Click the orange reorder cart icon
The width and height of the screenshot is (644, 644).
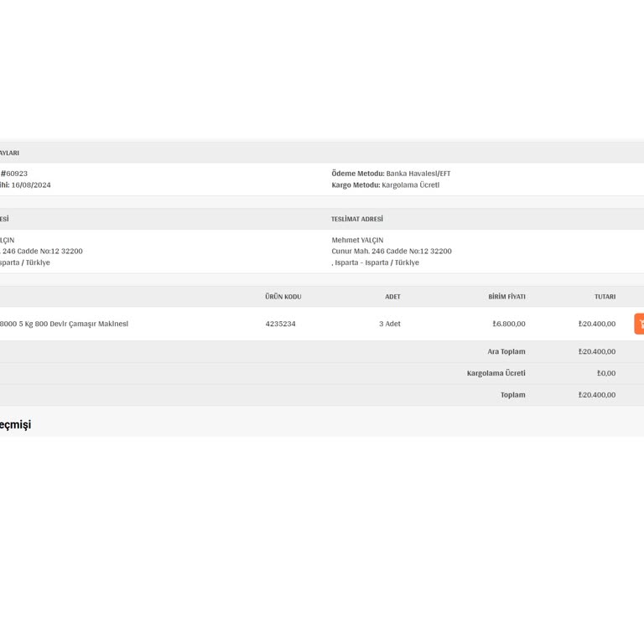coord(639,324)
